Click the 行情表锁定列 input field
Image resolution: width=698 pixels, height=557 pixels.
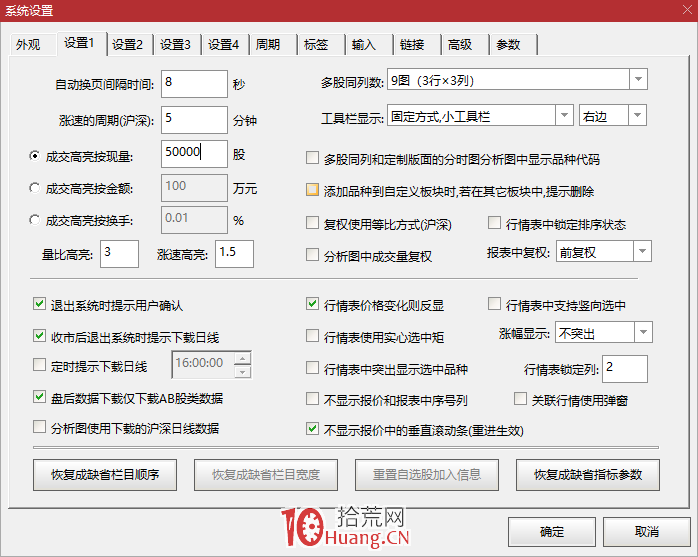click(x=625, y=369)
